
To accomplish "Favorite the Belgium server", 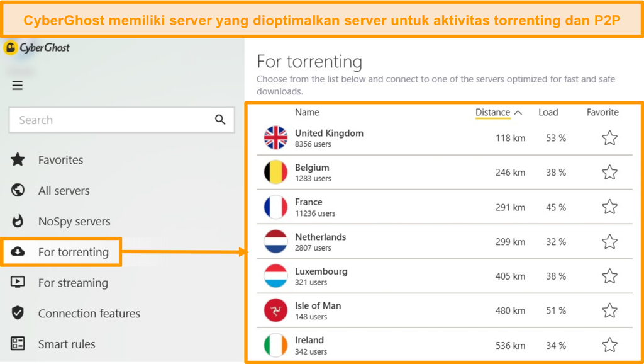I will (610, 173).
